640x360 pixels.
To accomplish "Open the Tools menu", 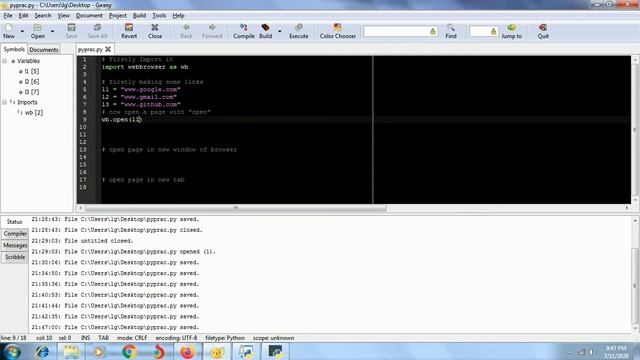I will (159, 16).
